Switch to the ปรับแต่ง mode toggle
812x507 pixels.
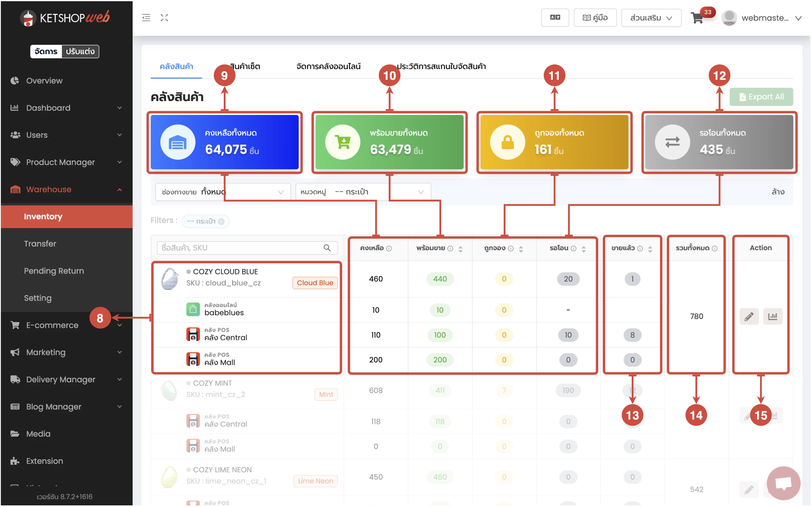pos(80,52)
